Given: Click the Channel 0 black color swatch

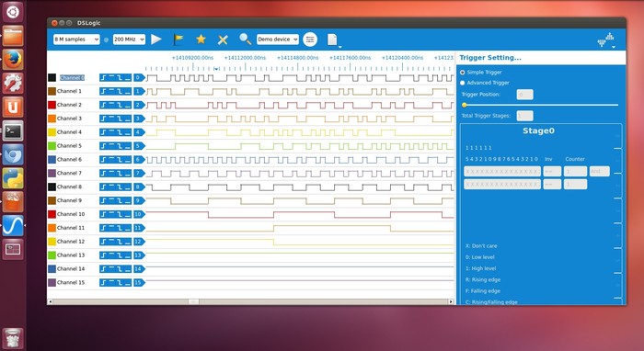Looking at the screenshot, I should click(x=52, y=77).
